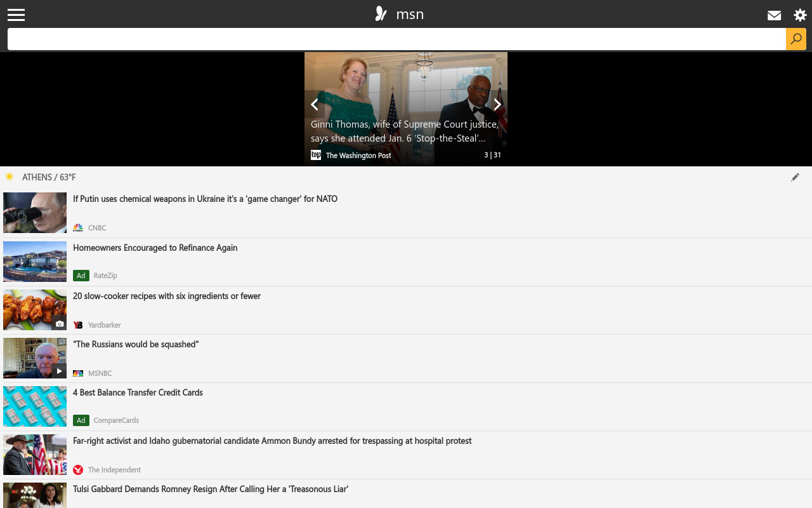Click the pencil edit feed icon
The width and height of the screenshot is (812, 508).
[x=795, y=177]
